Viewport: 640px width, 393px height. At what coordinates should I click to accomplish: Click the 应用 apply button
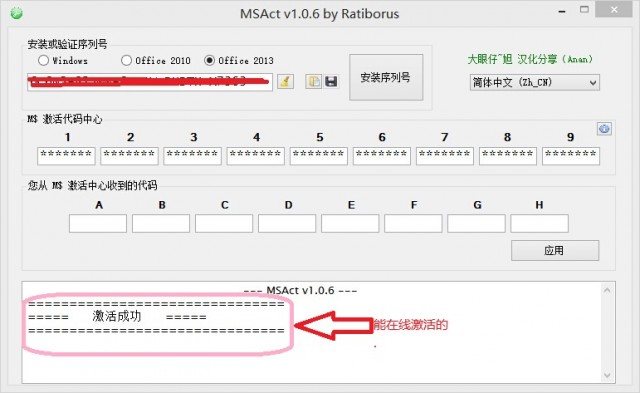555,250
